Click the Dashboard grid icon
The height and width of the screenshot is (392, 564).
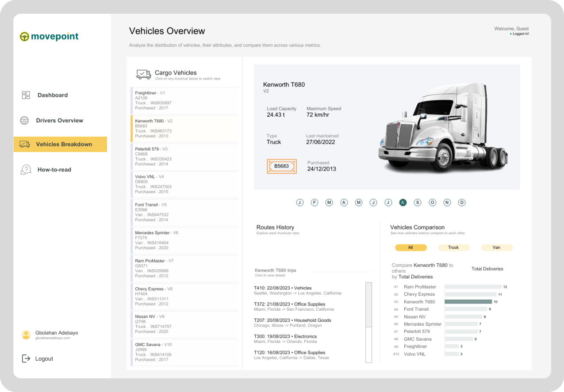(x=26, y=95)
